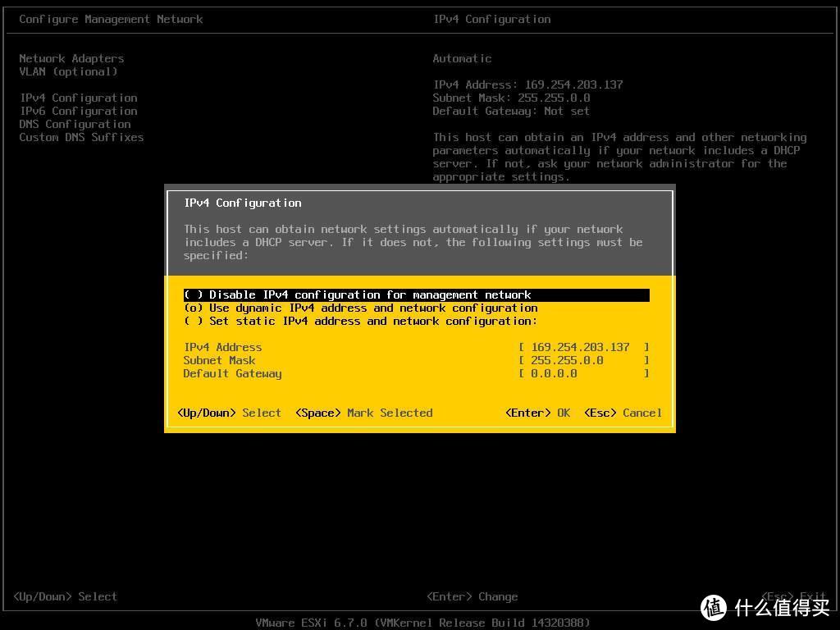840x630 pixels.
Task: Open DNS Configuration menu entry
Action: point(75,125)
